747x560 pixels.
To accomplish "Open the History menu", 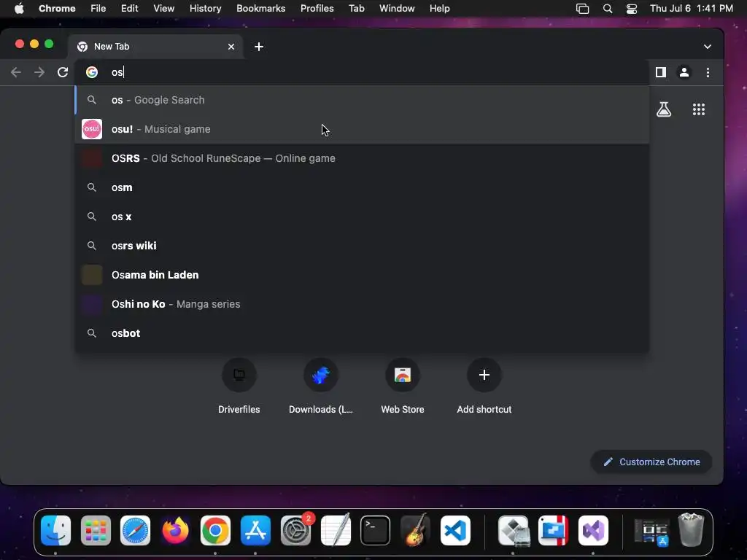I will pos(205,9).
